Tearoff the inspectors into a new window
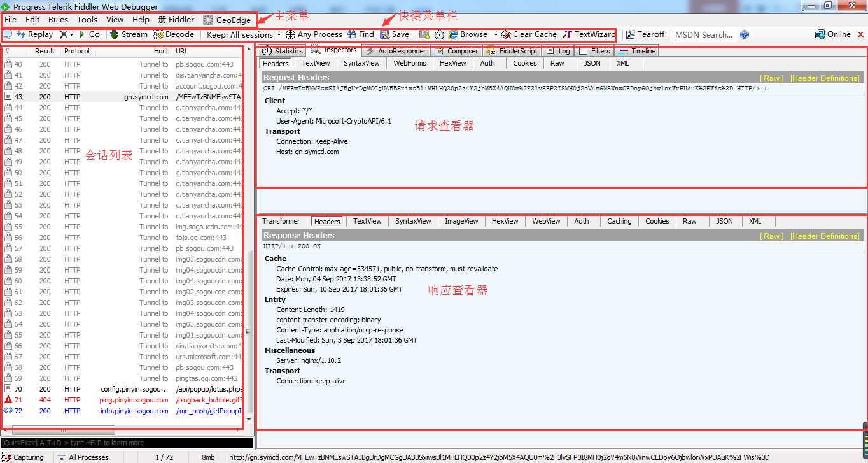This screenshot has height=463, width=868. coord(645,34)
